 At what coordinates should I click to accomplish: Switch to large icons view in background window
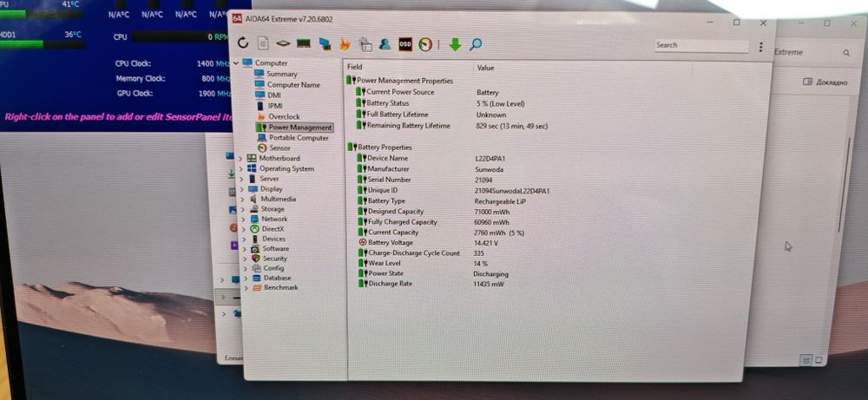(x=819, y=360)
